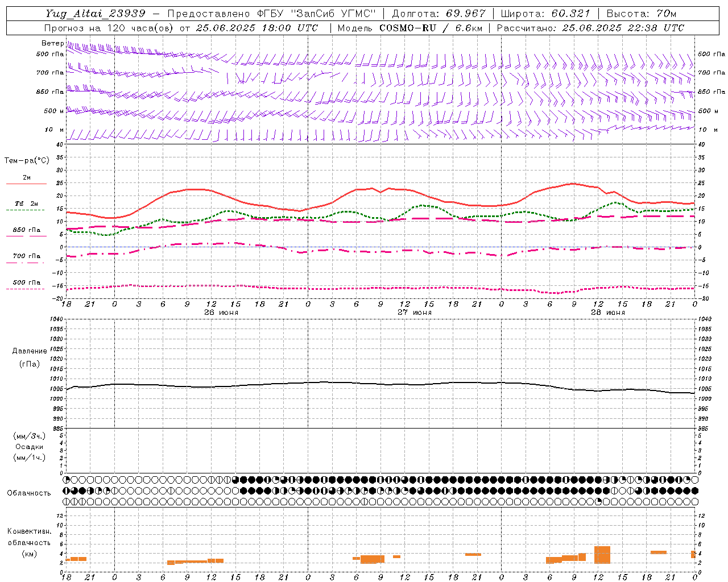Select the forecast start 25.06.2025 18:00 UTC
728x582 pixels.
pyautogui.click(x=257, y=28)
